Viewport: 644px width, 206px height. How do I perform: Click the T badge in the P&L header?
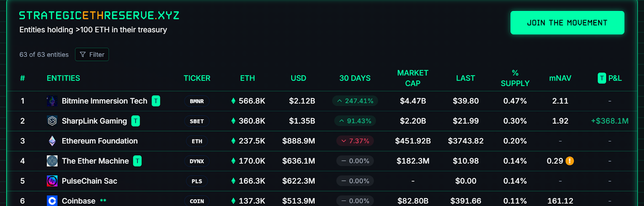(x=602, y=78)
